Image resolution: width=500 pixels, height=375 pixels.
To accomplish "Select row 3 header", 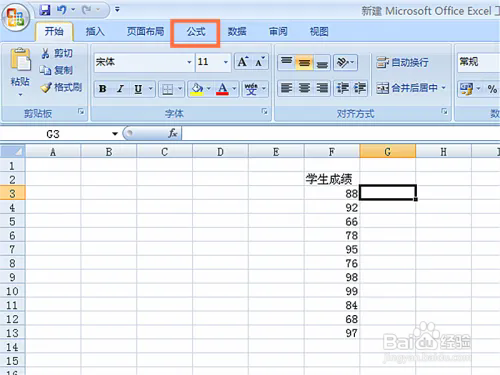I will tap(13, 194).
